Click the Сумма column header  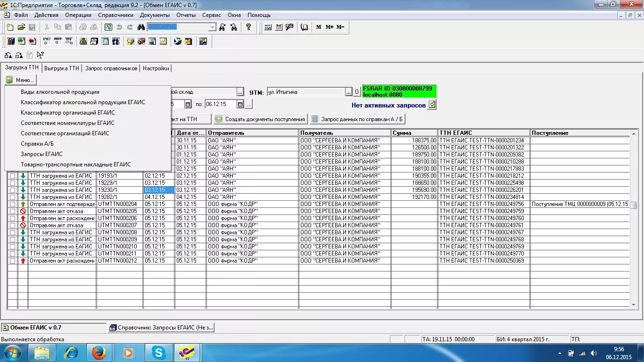click(x=414, y=133)
